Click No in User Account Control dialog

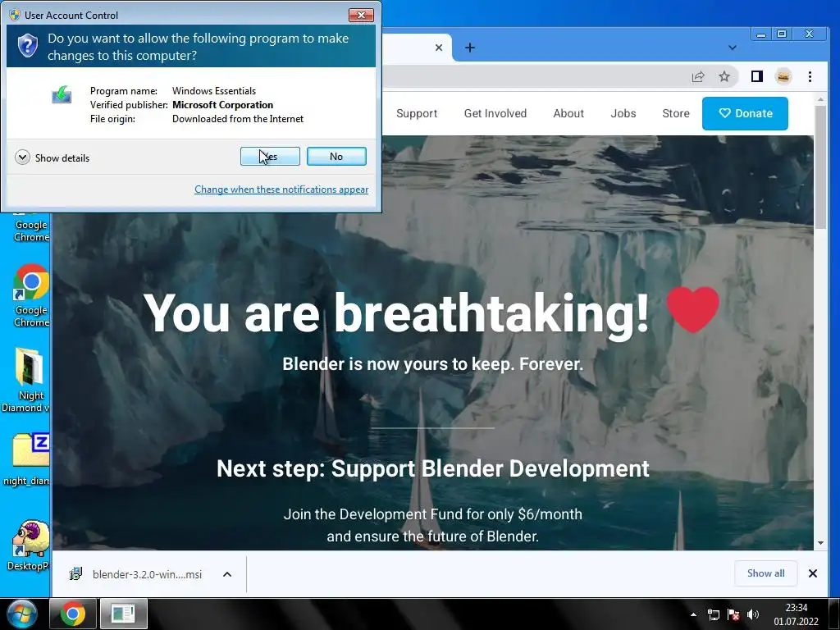coord(336,157)
